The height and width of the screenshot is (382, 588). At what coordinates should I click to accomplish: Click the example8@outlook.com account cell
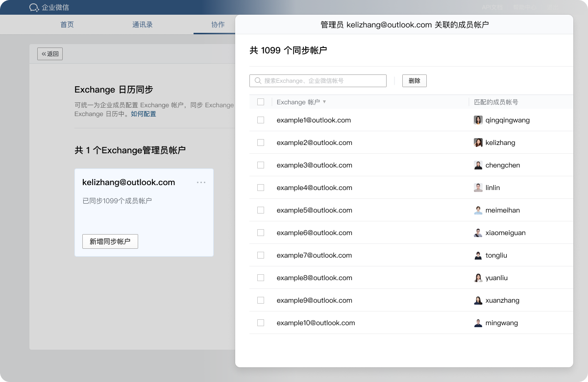315,278
